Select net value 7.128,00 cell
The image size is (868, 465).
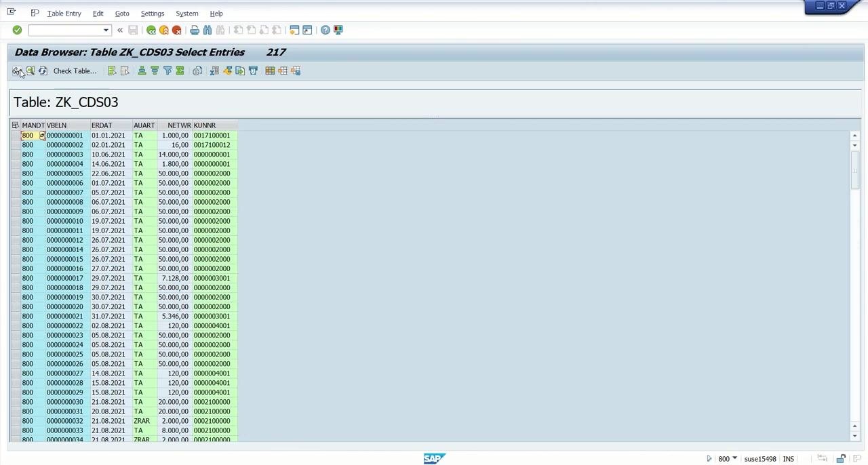(x=174, y=278)
